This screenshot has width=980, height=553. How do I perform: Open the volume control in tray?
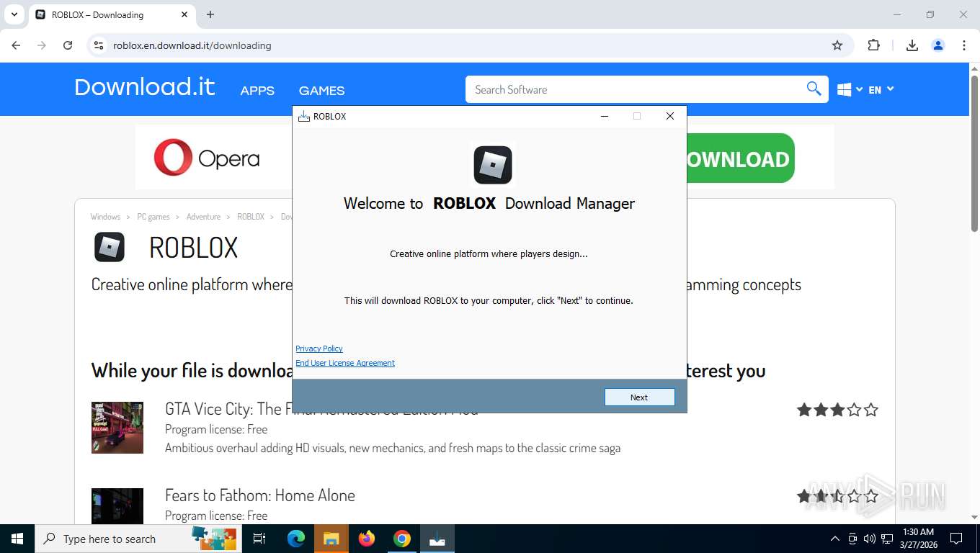[x=870, y=539]
